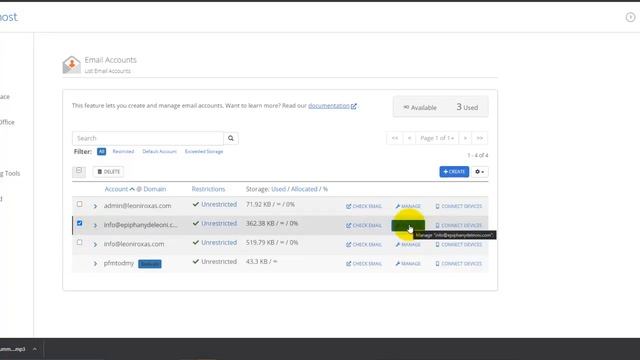Select the Exceeded Storage filter
The height and width of the screenshot is (360, 640).
click(204, 151)
